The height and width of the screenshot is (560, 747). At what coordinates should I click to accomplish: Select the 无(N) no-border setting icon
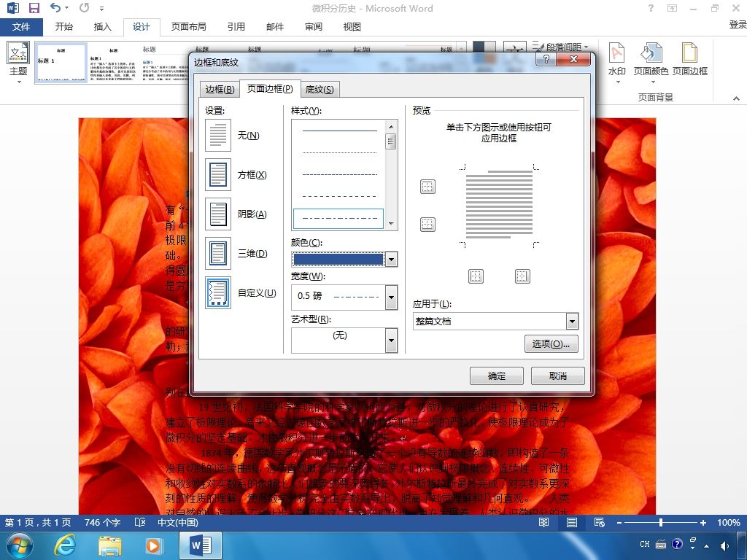click(218, 135)
